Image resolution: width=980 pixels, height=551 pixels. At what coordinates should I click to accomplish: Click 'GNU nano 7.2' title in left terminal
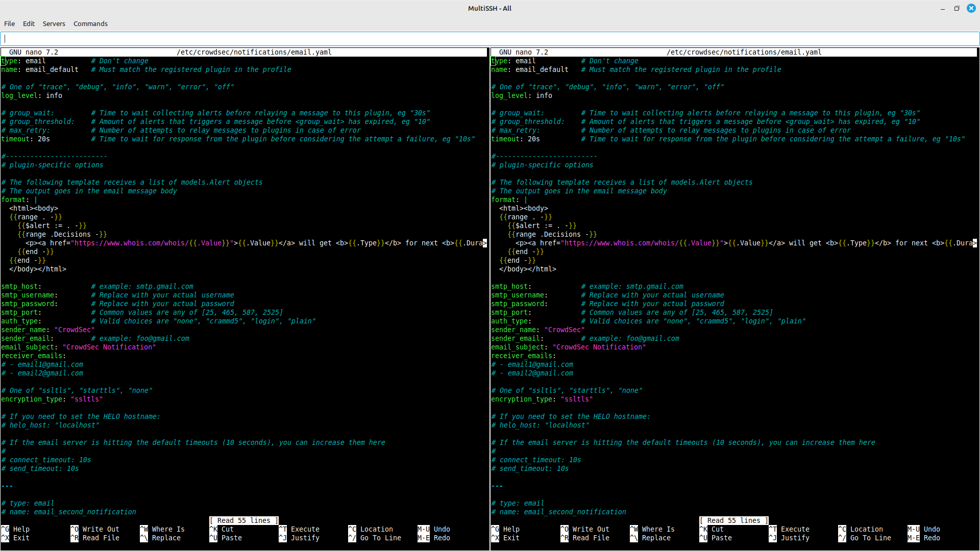pos(34,52)
